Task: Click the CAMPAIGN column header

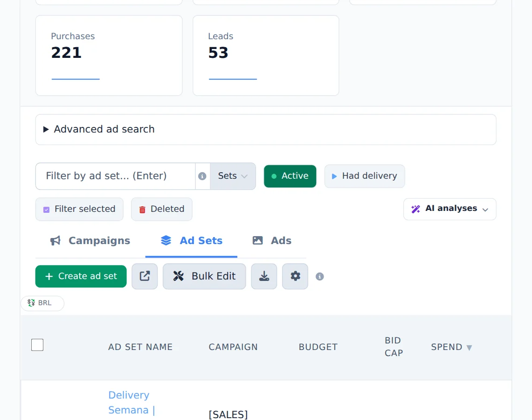Action: point(233,347)
